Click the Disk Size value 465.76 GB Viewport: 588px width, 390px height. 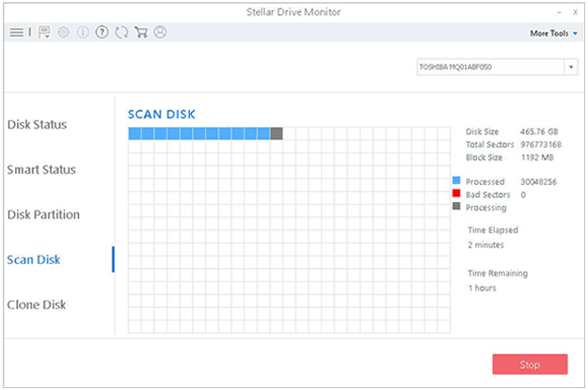click(539, 132)
